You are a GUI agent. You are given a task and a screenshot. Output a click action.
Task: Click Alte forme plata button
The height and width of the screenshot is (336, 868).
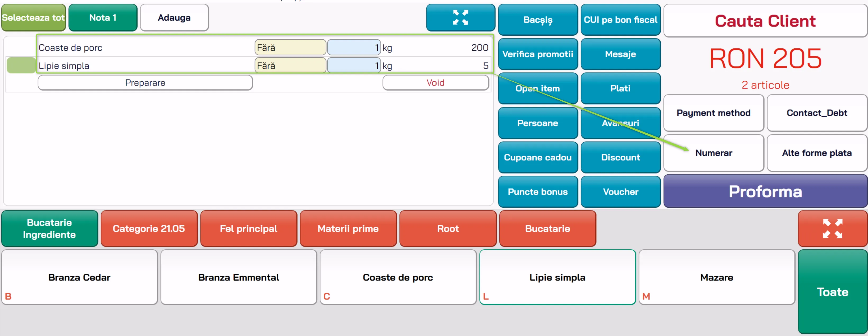point(817,153)
